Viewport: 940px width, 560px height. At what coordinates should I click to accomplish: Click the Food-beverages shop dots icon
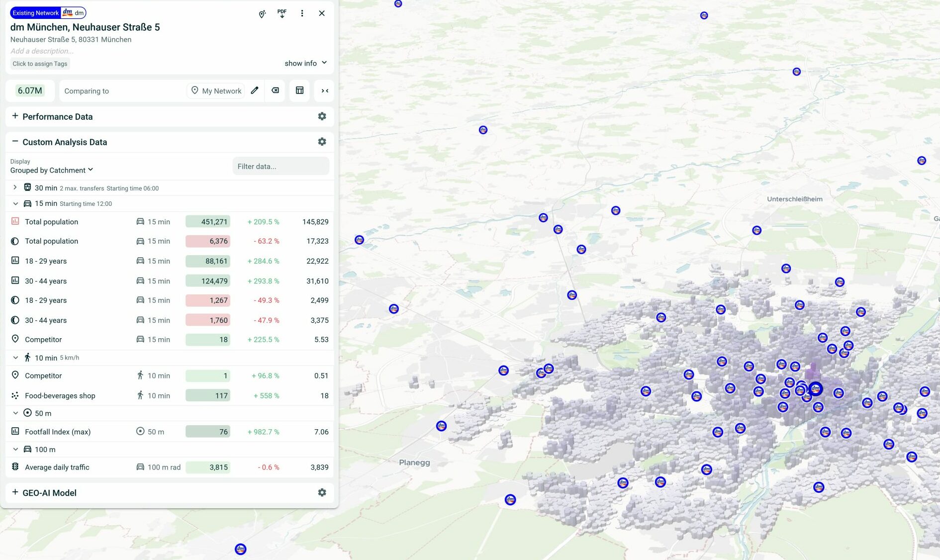coord(15,395)
